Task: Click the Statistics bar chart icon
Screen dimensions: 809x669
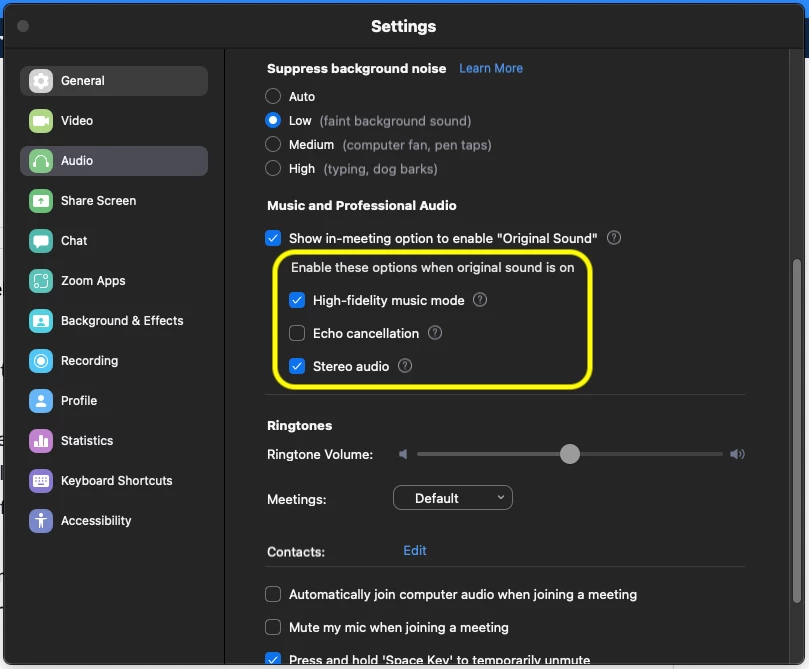Action: coord(41,440)
